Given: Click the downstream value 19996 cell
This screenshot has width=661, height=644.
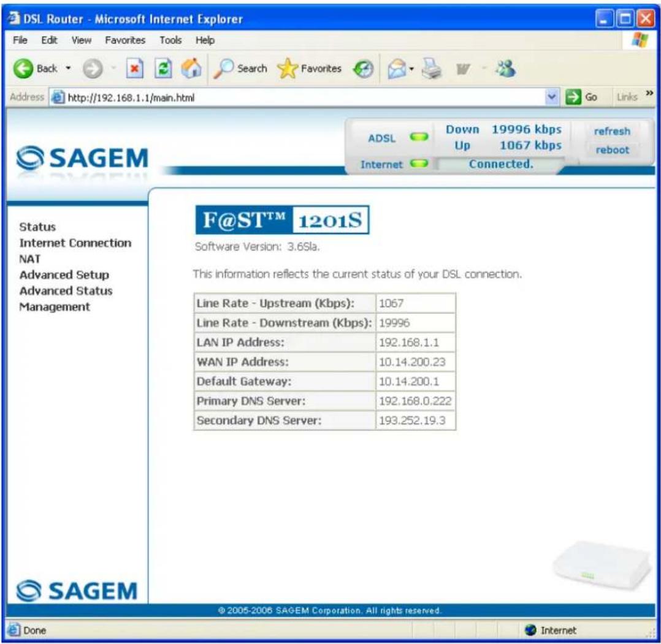Looking at the screenshot, I should click(x=415, y=323).
